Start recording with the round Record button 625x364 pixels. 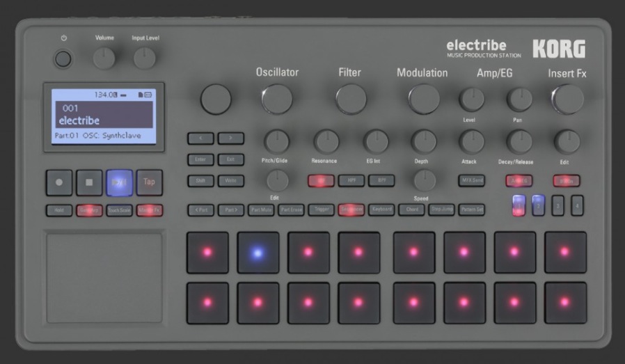click(59, 182)
